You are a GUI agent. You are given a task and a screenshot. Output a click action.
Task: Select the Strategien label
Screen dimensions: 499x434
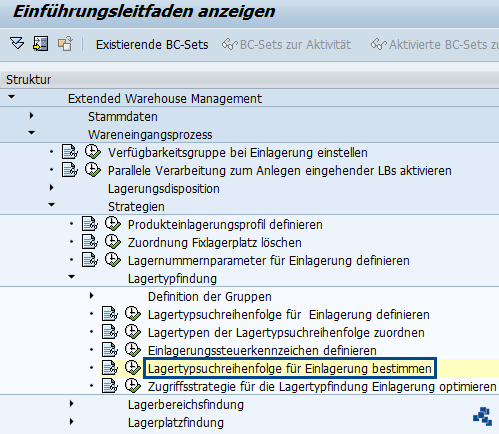pos(136,207)
